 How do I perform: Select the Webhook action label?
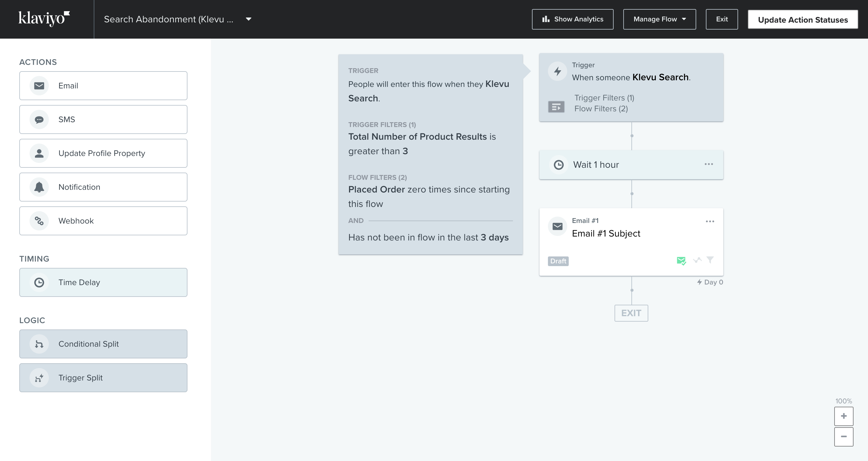(76, 221)
